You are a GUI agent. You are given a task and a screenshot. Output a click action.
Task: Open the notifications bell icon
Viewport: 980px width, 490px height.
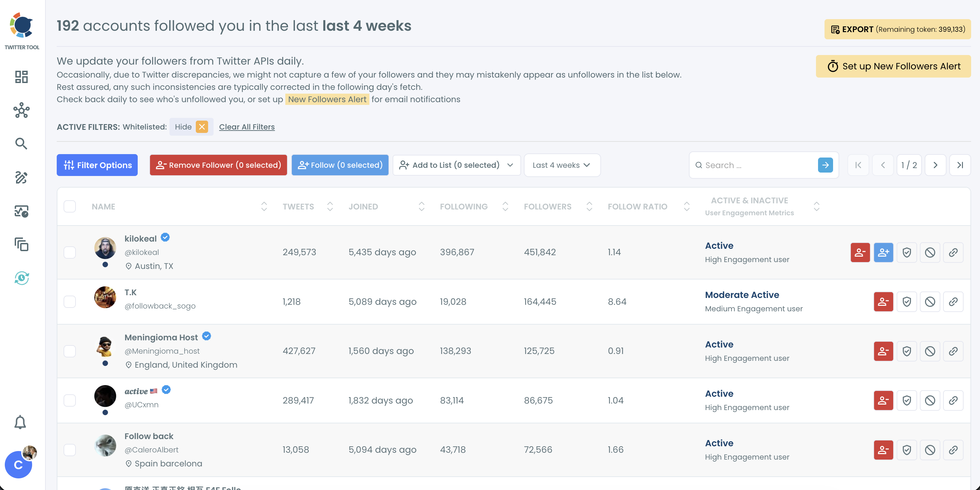point(20,422)
